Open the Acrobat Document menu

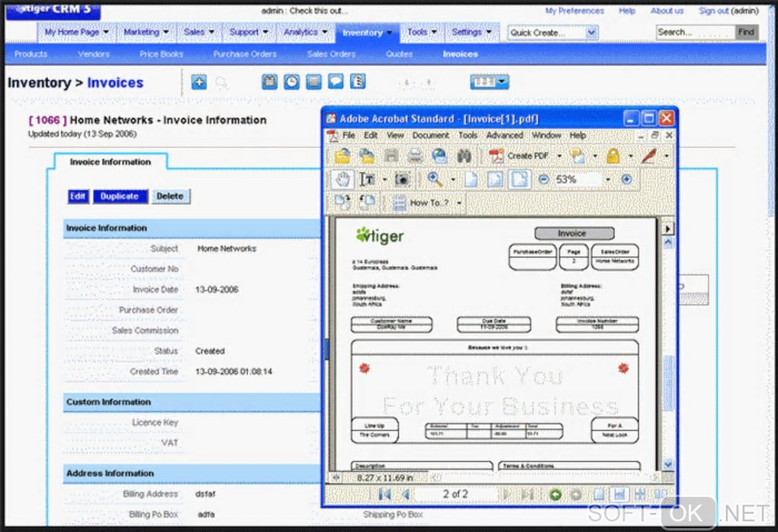tap(431, 136)
